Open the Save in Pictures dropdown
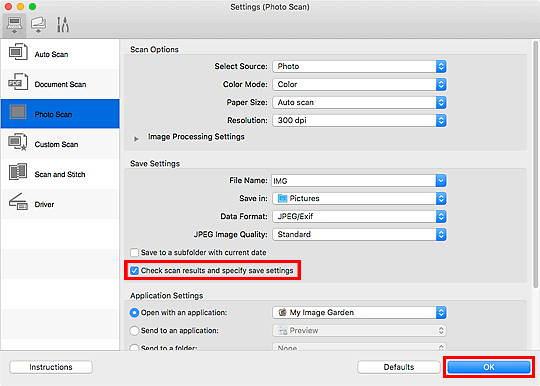540x386 pixels. tap(359, 198)
